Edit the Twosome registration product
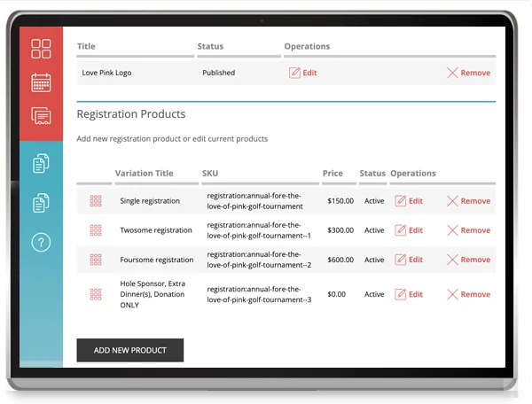 coord(409,230)
